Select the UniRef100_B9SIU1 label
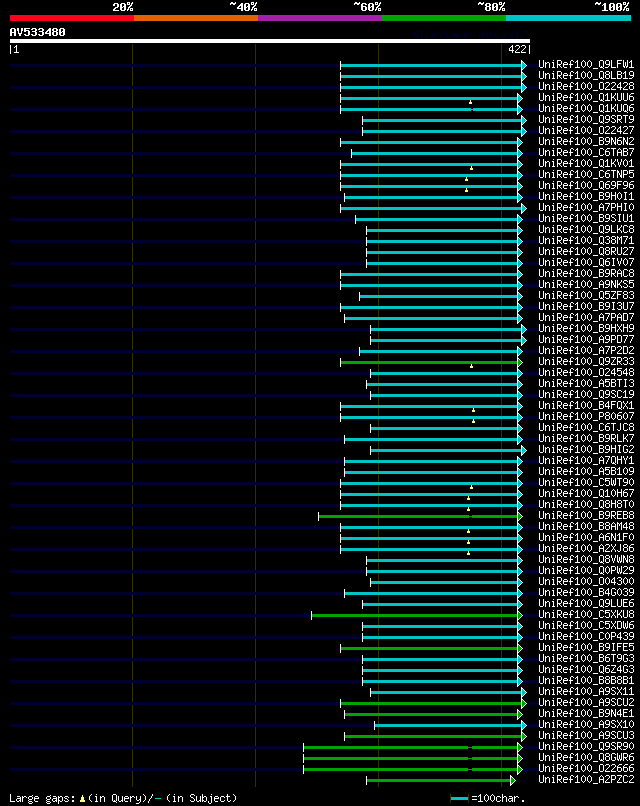Viewport: 640px width, 806px height. coord(586,218)
